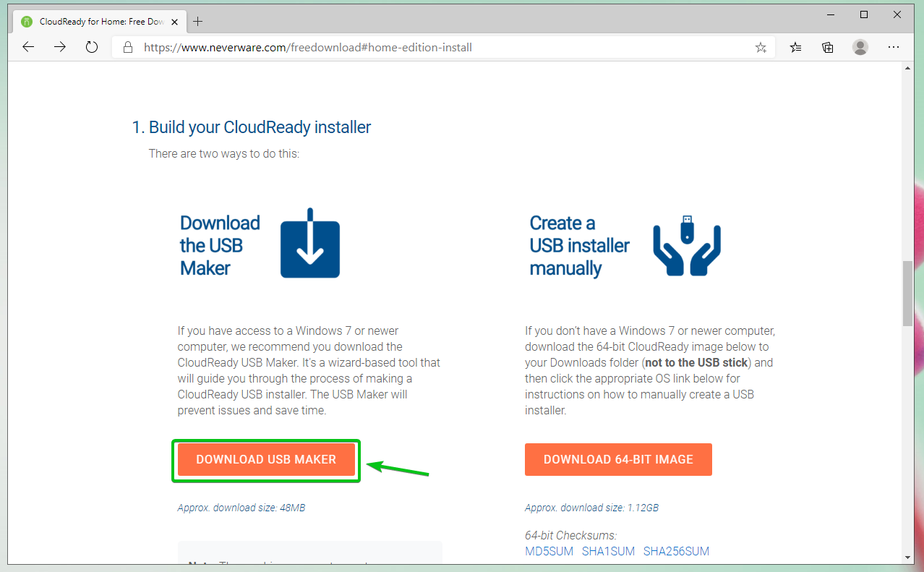This screenshot has width=924, height=572.
Task: Select the CloudReady for Home tab
Action: (95, 21)
